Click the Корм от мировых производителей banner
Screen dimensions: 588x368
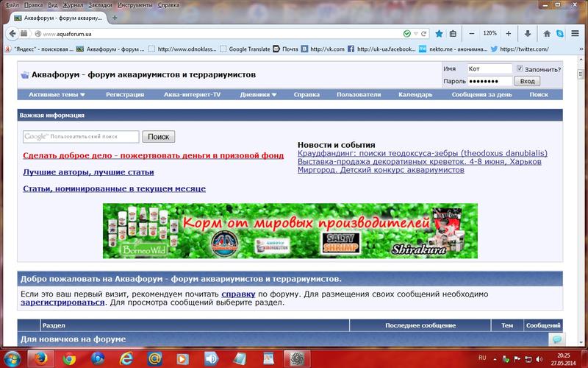pyautogui.click(x=290, y=231)
